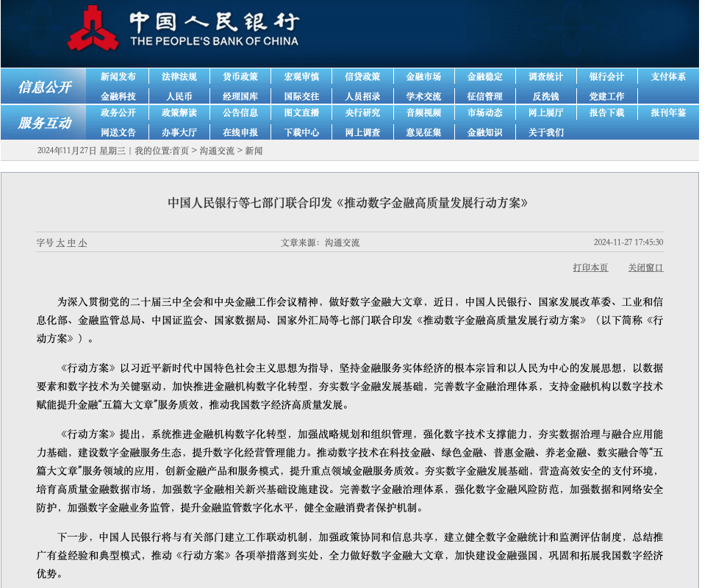Select 征信管理 menu item
The height and width of the screenshot is (588, 713).
click(484, 96)
